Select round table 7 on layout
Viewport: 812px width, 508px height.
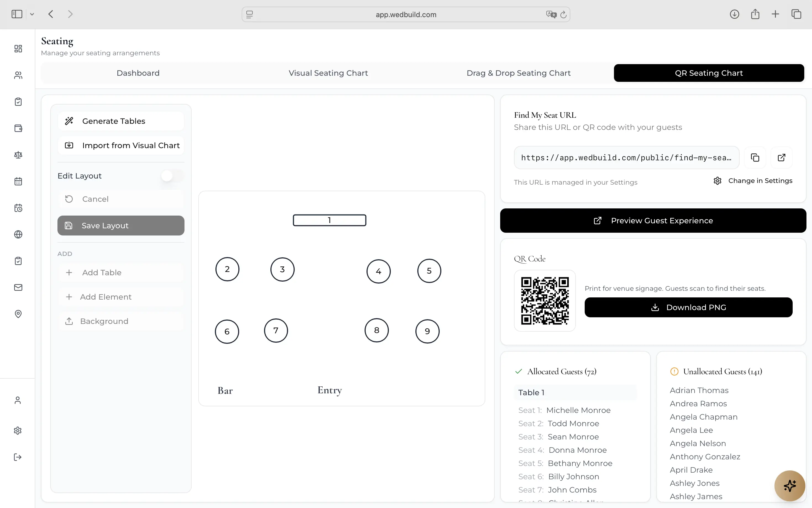[276, 331]
